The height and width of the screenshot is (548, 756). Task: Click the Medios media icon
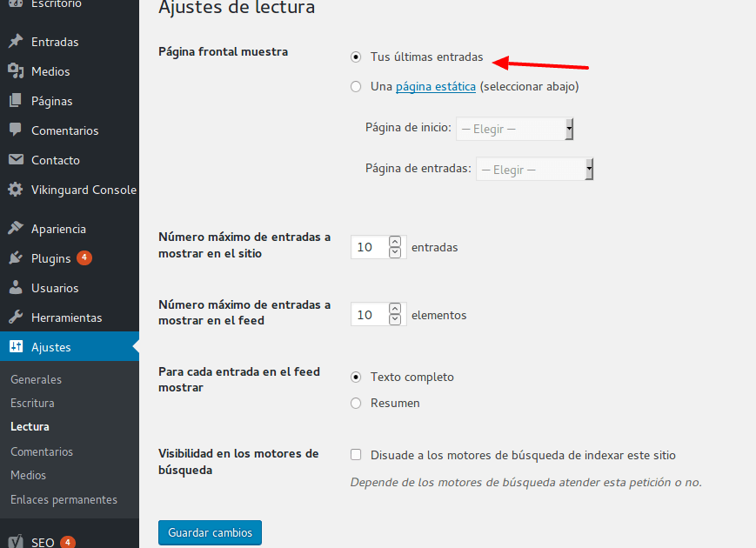coord(16,70)
